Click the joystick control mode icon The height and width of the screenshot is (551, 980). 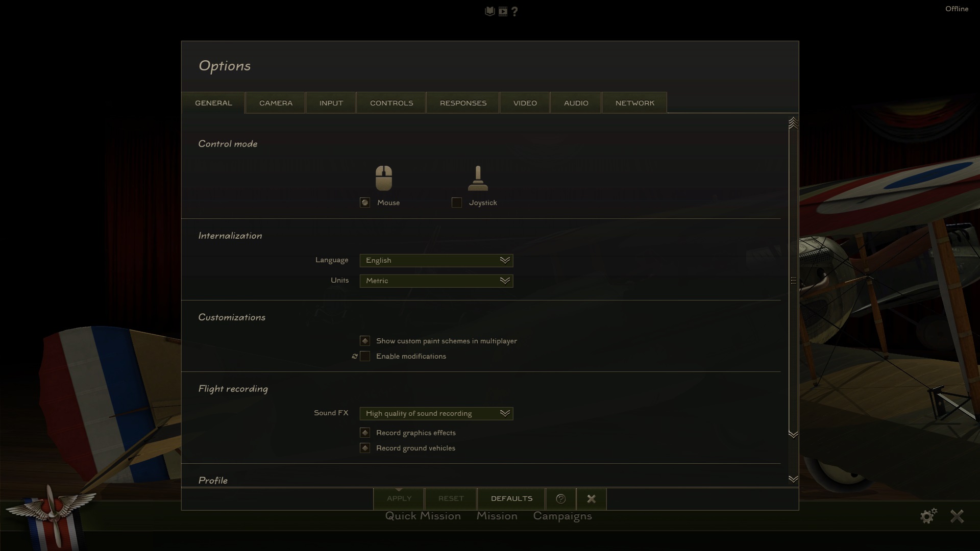[x=478, y=178]
